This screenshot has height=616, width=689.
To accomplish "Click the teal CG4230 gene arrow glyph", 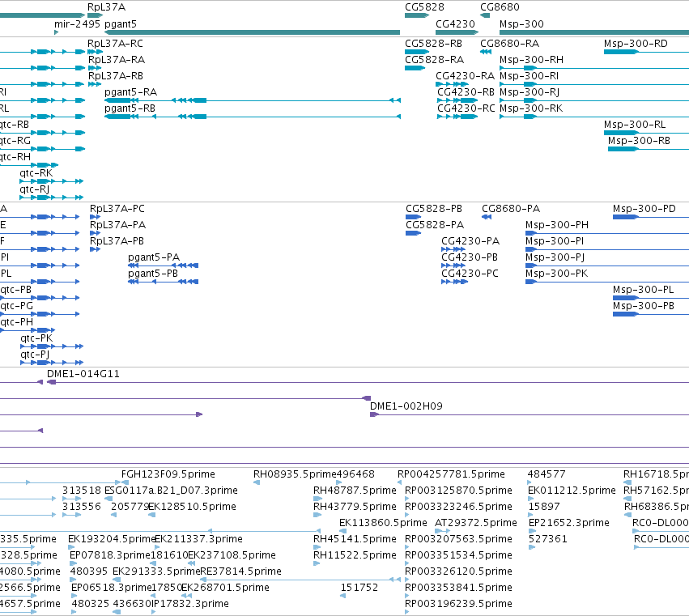I will click(x=457, y=32).
